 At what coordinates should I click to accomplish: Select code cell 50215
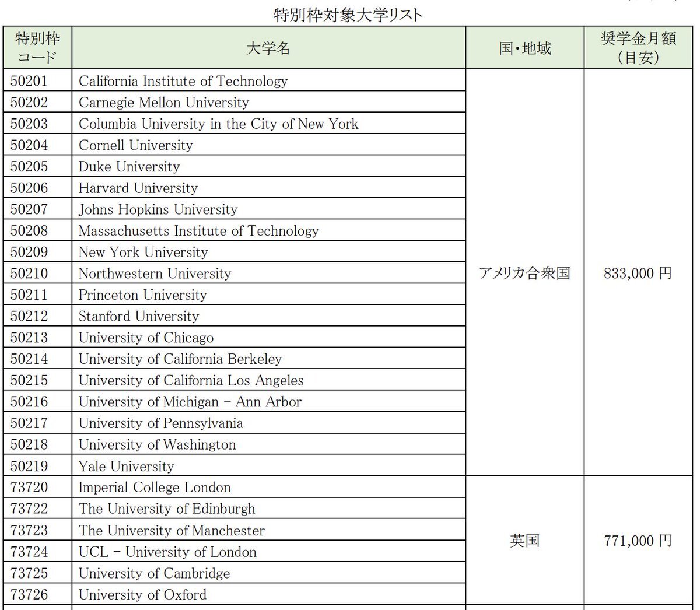[x=37, y=380]
